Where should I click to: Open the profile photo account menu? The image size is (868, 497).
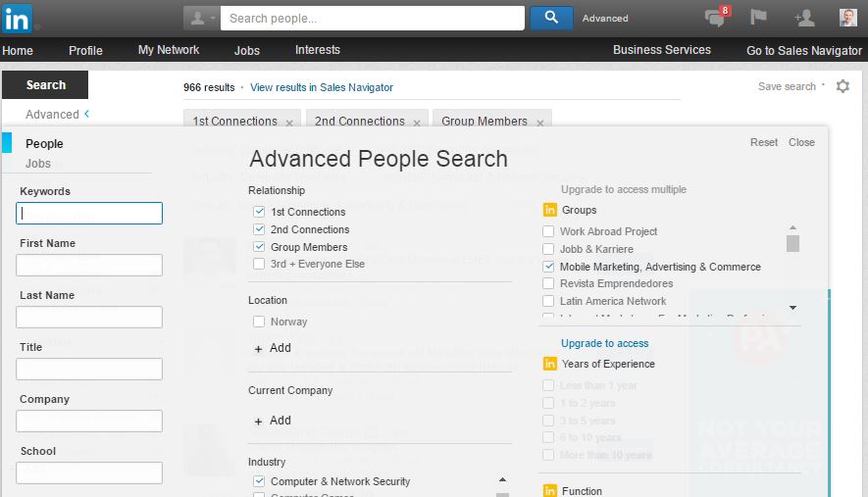pos(848,18)
